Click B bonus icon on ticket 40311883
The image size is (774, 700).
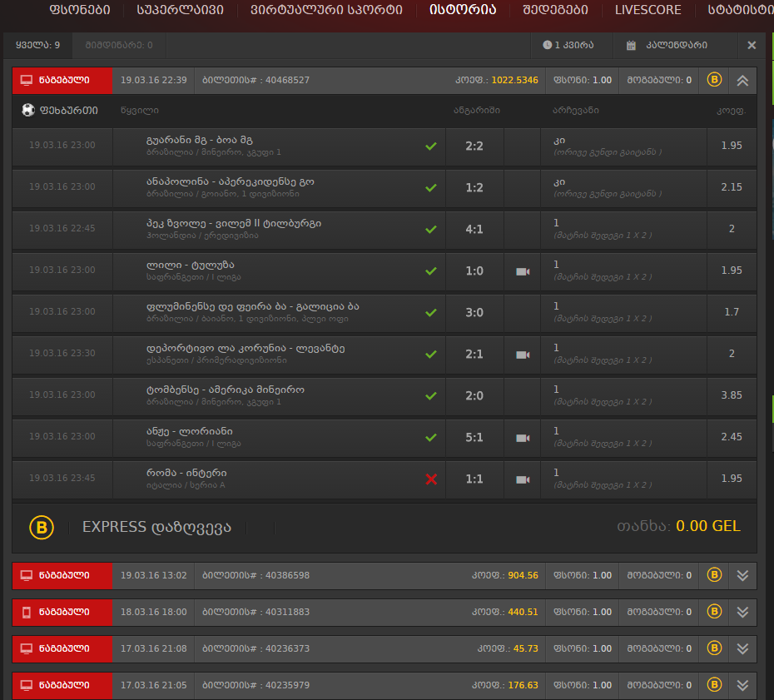(x=714, y=611)
